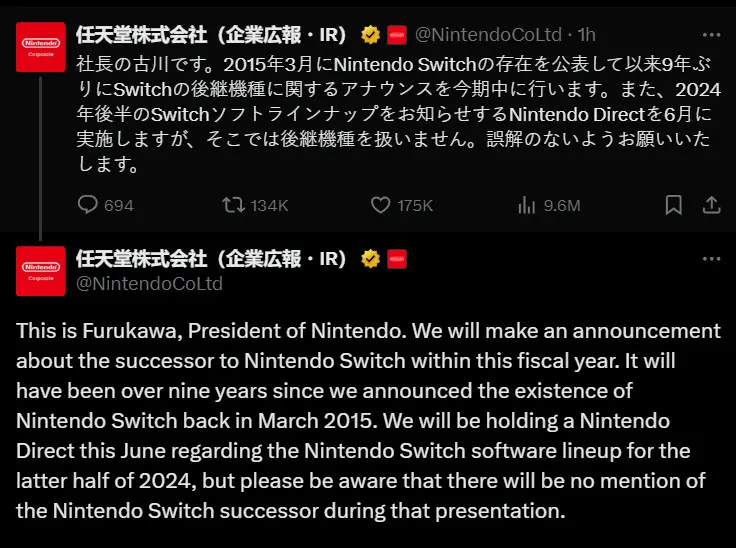Open more options on the first tweet
The image size is (736, 548).
coord(712,35)
